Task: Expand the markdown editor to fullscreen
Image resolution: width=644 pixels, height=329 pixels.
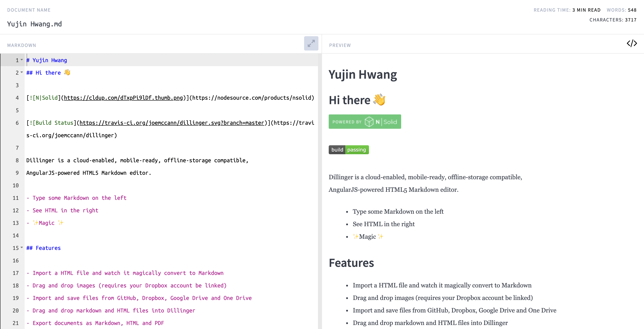Action: tap(311, 43)
